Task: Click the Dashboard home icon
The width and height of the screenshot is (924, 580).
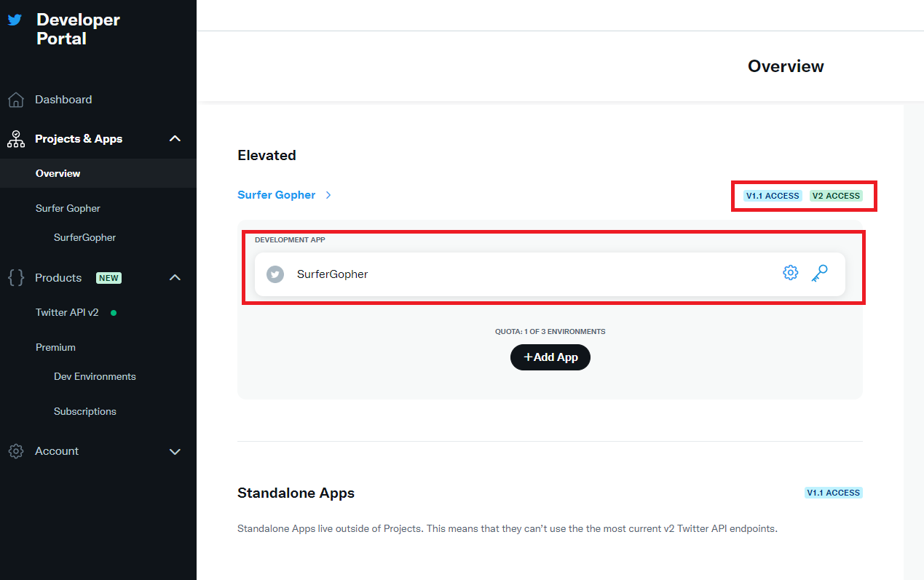Action: point(16,100)
